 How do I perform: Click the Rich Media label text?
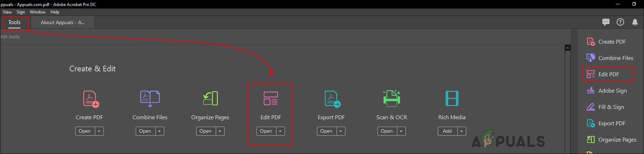[x=452, y=117]
